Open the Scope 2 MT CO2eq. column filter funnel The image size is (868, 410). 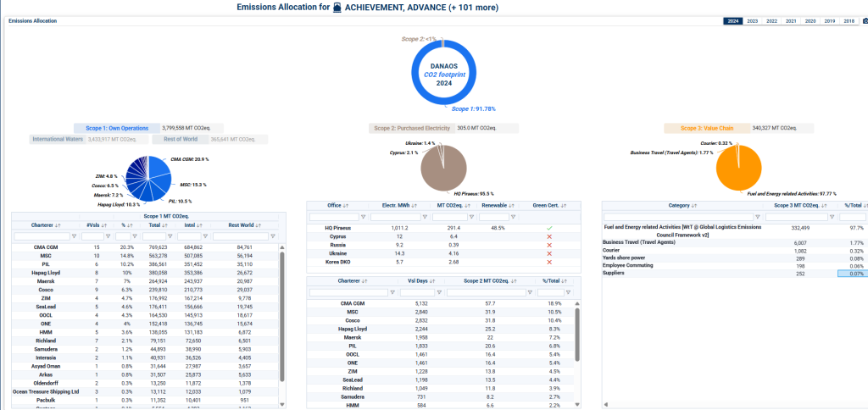pos(529,292)
